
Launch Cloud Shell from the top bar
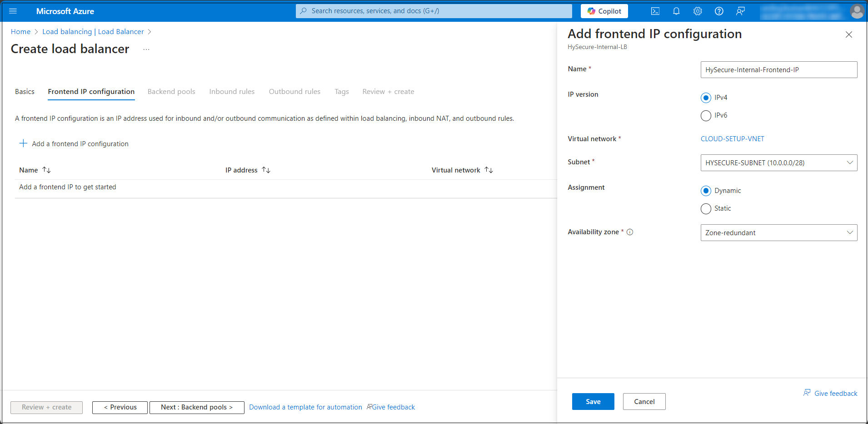pos(655,11)
